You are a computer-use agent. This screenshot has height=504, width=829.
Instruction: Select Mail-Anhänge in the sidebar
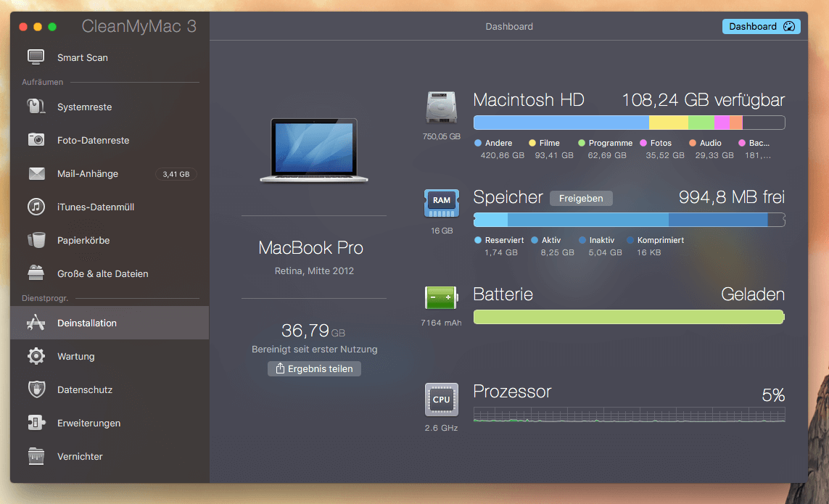point(110,173)
